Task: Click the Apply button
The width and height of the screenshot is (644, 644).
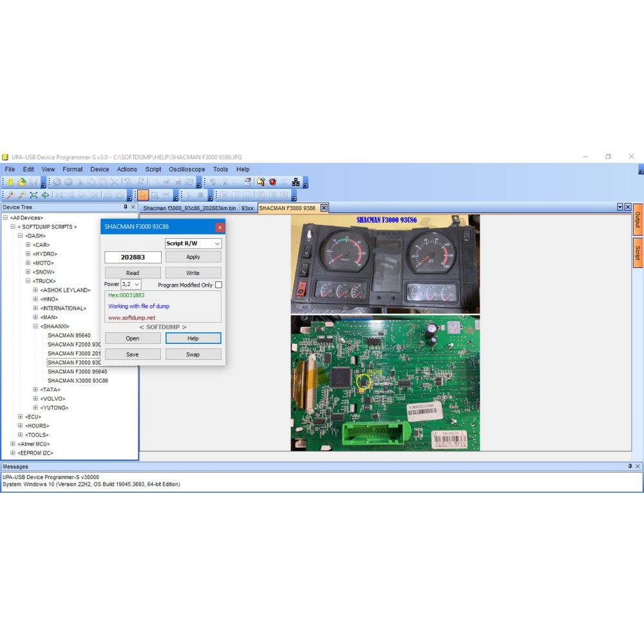Action: tap(193, 257)
